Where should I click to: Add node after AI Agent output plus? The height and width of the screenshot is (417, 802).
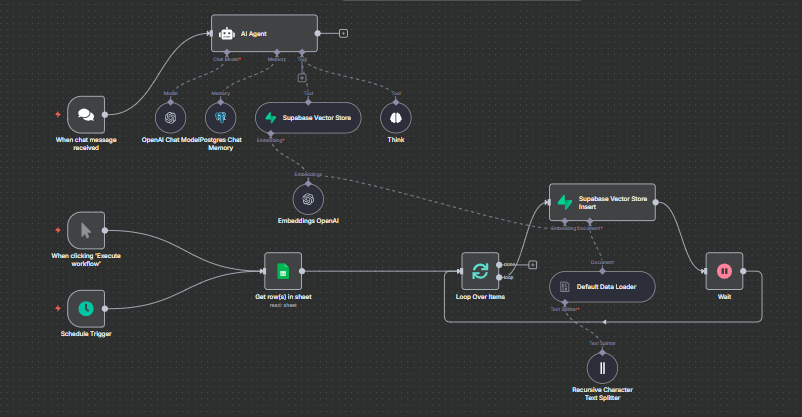[343, 33]
